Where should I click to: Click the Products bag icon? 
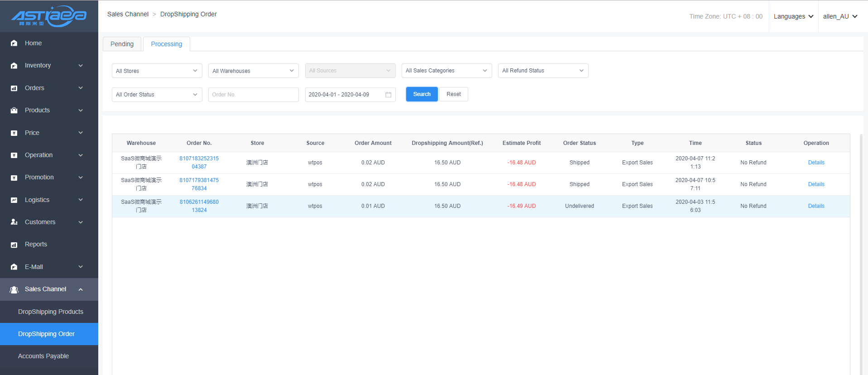tap(14, 111)
